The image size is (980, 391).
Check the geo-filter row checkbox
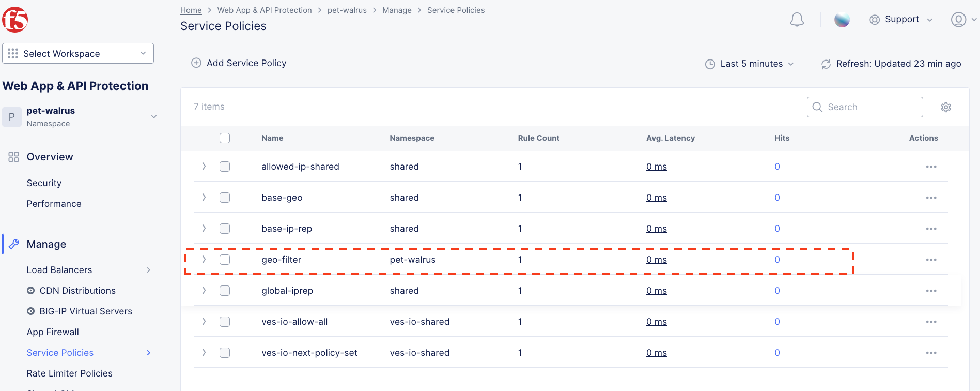225,260
